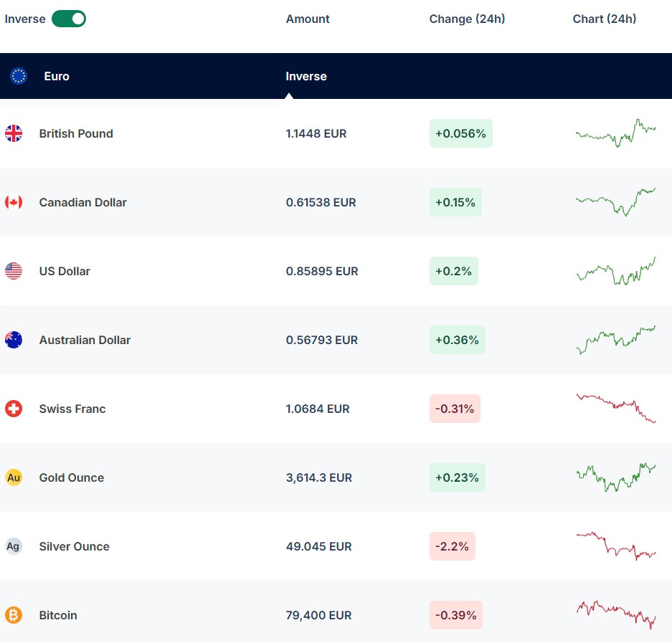672x643 pixels.
Task: Click the Gold Ounce Au icon
Action: tap(14, 477)
